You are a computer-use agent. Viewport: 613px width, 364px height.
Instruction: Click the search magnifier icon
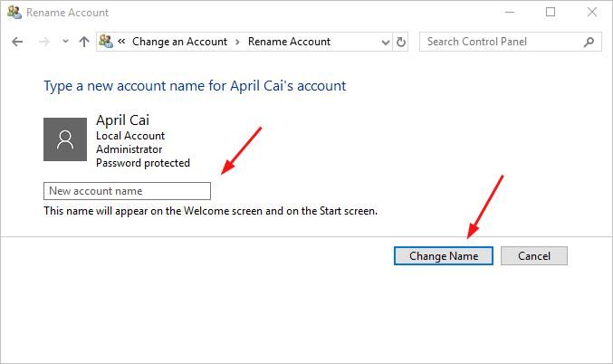click(589, 42)
